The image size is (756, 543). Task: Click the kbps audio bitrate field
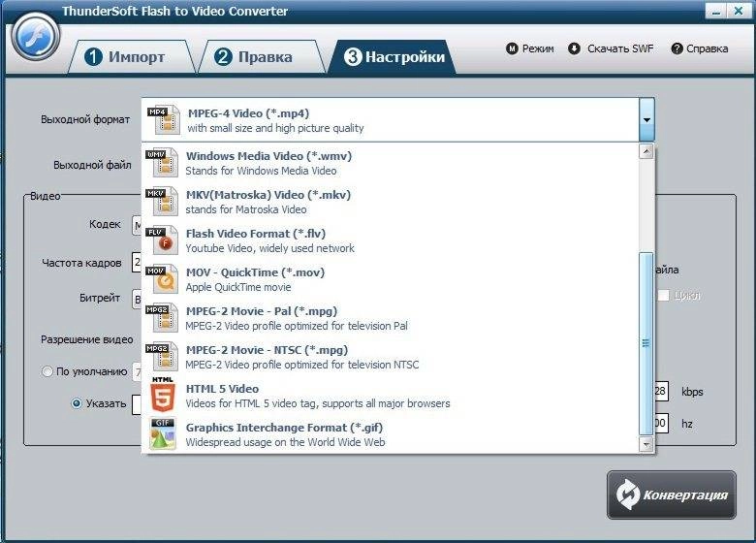click(x=661, y=391)
